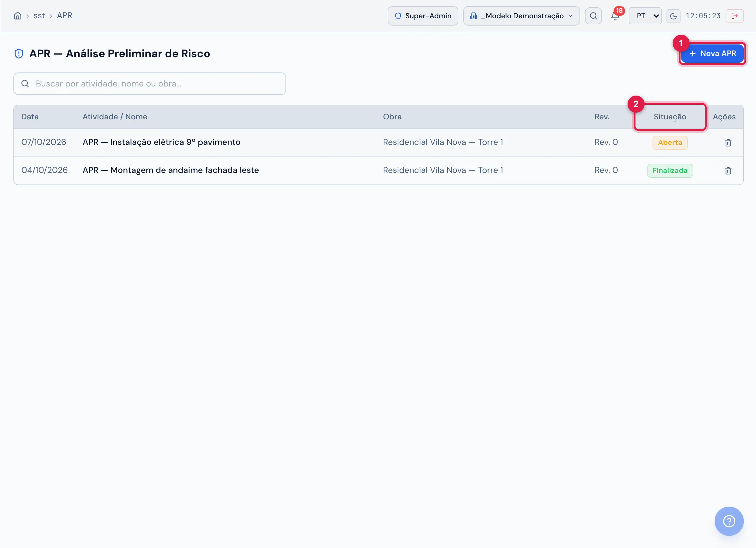Delete the Instalação elétrica APR row
The image size is (756, 548).
click(x=728, y=143)
